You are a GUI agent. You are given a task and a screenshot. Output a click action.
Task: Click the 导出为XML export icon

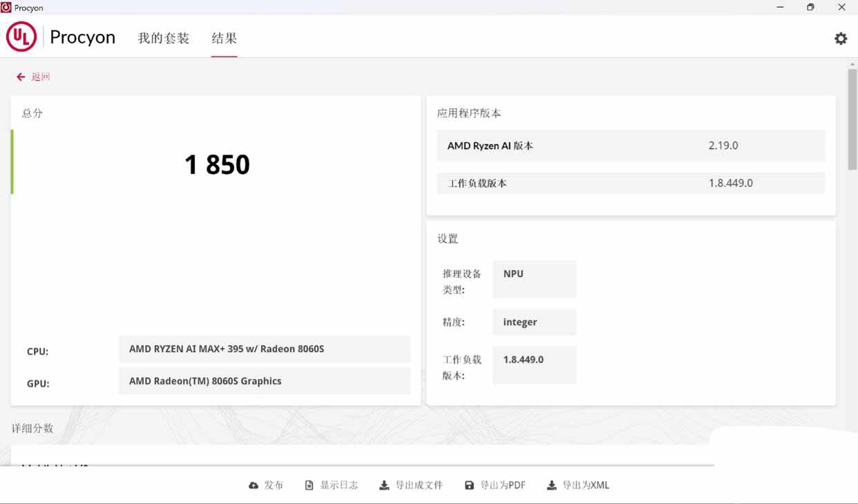[x=551, y=485]
